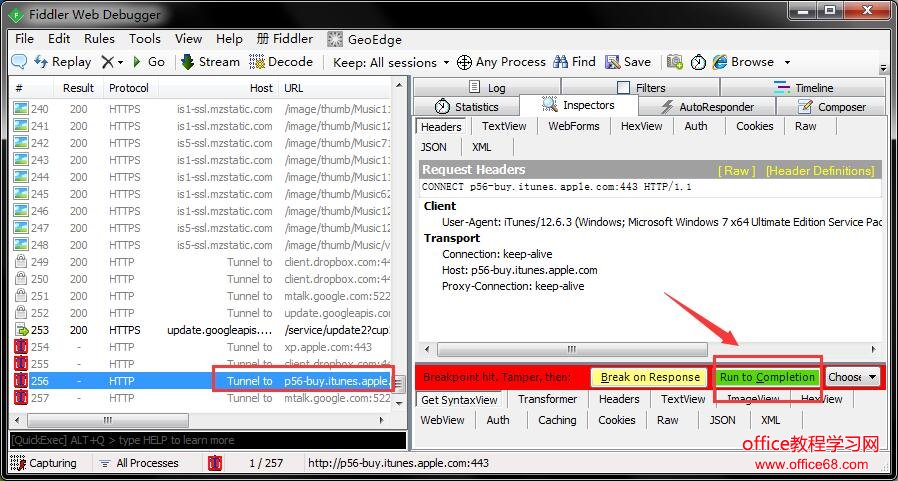Select session 256 breakpoint icon
Image resolution: width=898 pixels, height=481 pixels.
pos(21,381)
